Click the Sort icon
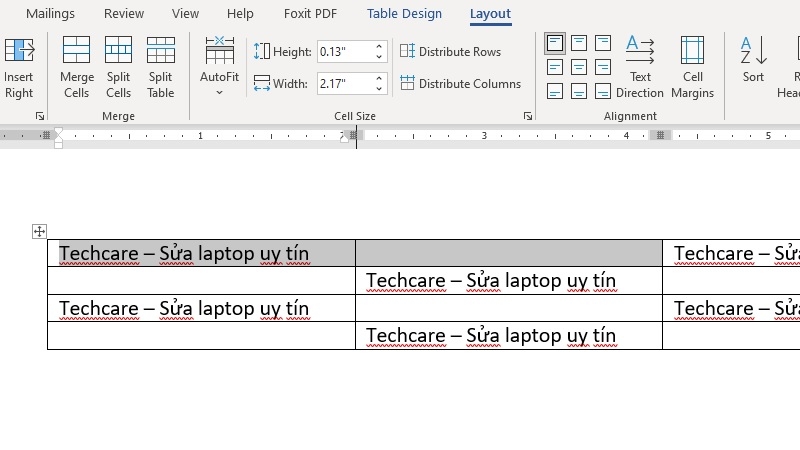This screenshot has height=450, width=800. coord(753,50)
